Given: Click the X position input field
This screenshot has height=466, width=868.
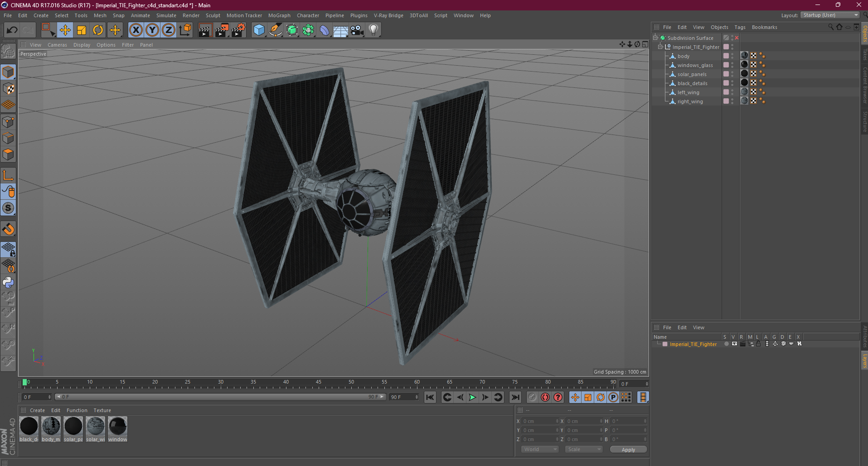Looking at the screenshot, I should [540, 421].
